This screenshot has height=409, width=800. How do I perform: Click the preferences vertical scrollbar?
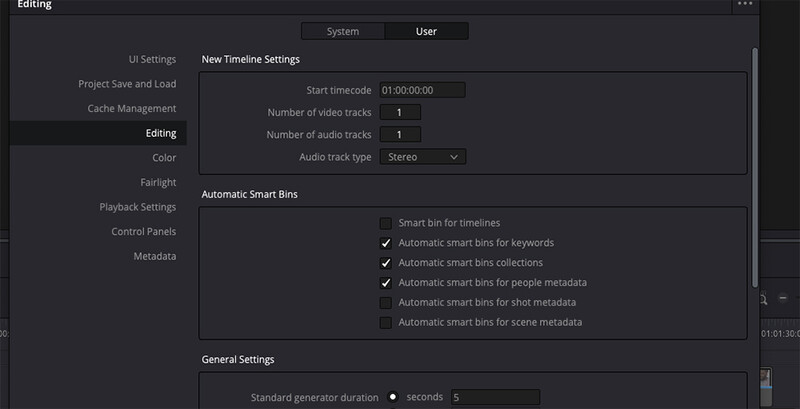(755, 167)
